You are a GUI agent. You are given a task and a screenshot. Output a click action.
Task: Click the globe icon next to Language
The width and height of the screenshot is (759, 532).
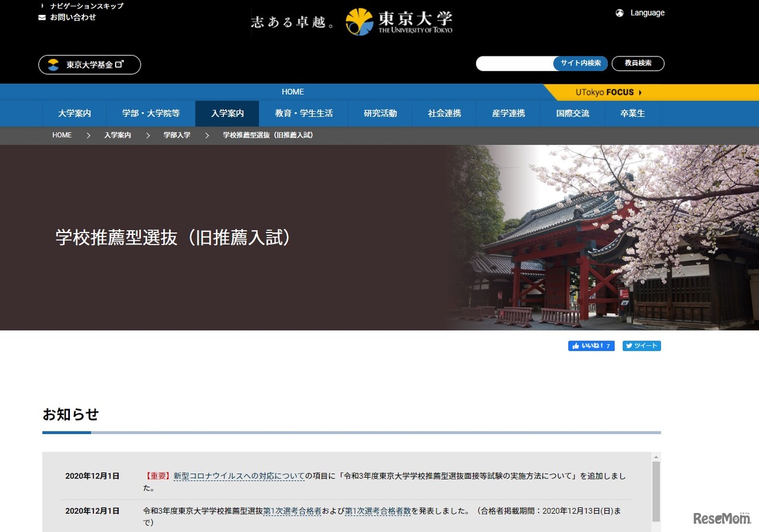(620, 13)
